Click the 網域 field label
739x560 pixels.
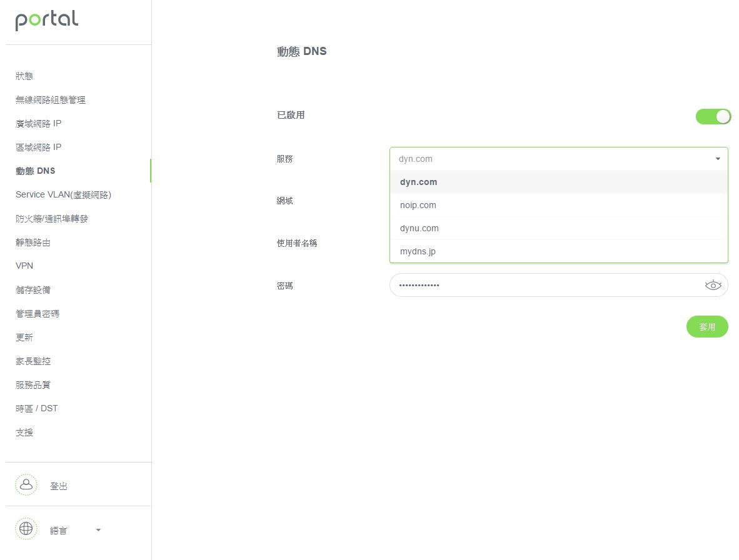(x=284, y=201)
